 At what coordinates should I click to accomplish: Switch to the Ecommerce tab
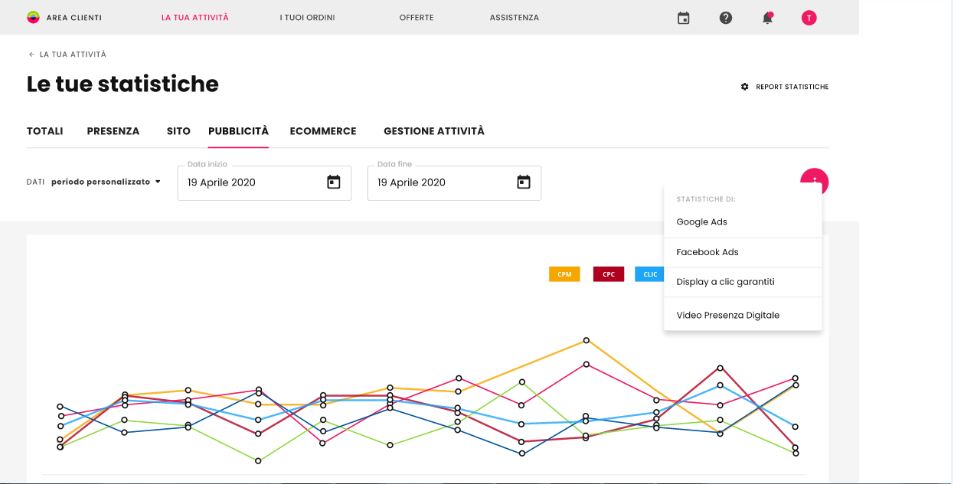(x=323, y=131)
